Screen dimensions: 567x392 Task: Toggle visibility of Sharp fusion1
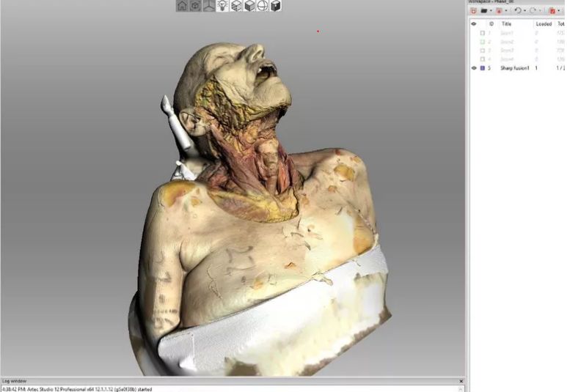(474, 68)
